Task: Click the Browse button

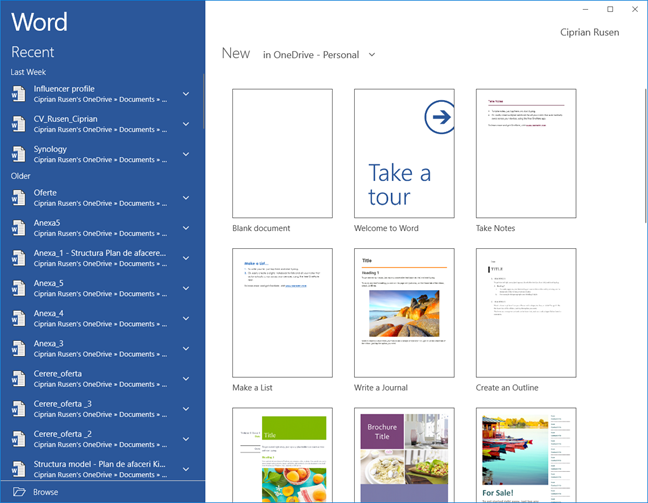Action: [102, 492]
